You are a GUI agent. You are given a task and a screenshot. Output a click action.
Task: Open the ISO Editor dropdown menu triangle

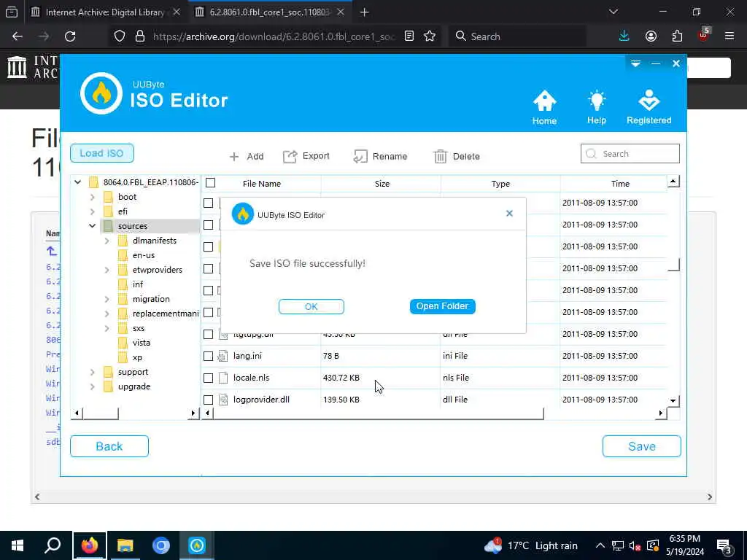[x=635, y=63]
